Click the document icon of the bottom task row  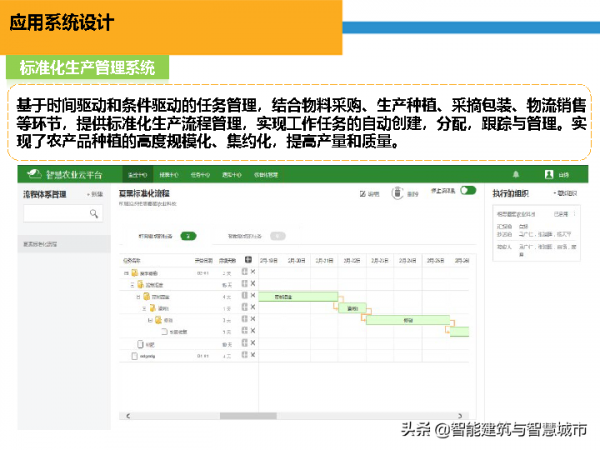click(x=134, y=356)
